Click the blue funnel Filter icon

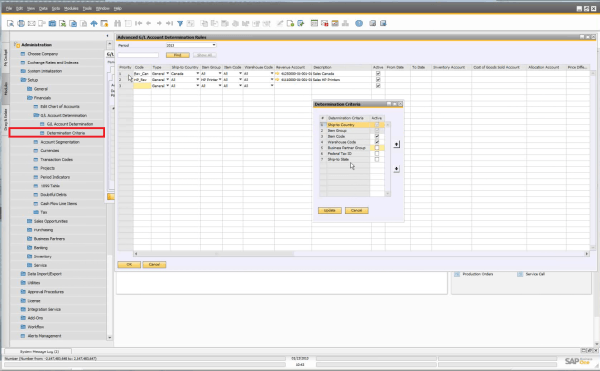[x=180, y=23]
